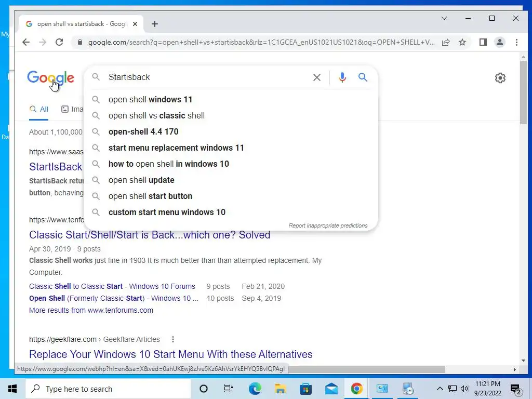
Task: Show hidden system tray icons
Action: [440, 389]
